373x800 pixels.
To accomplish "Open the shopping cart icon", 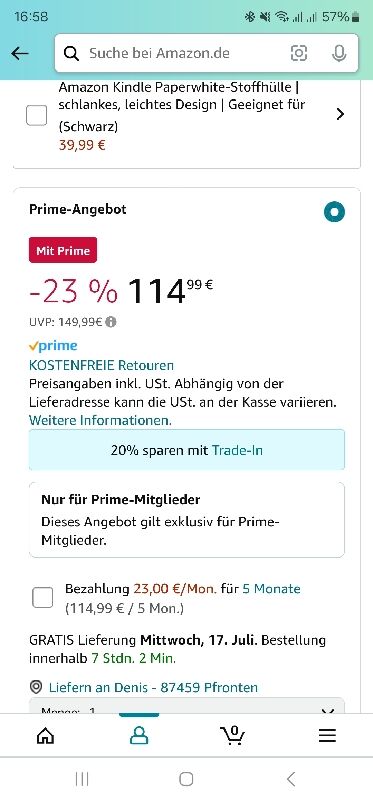I will (232, 735).
